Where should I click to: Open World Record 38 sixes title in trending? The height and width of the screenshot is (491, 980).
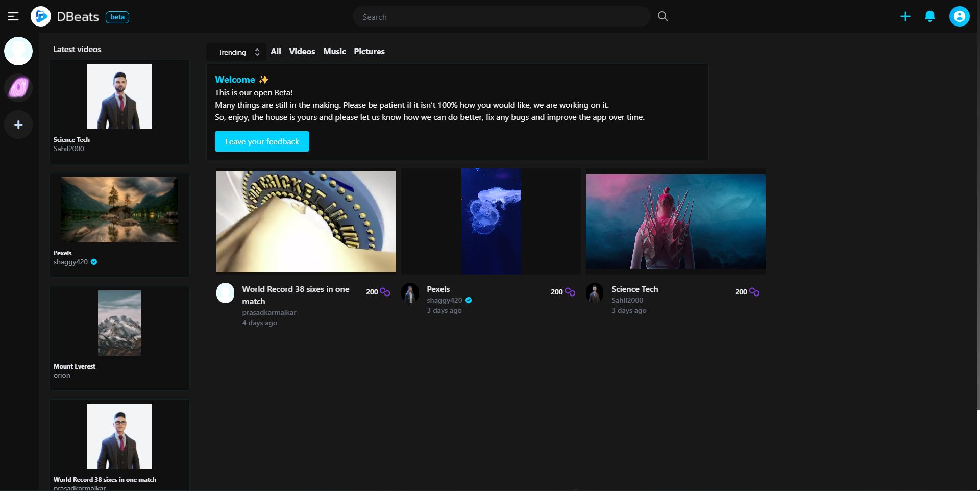pyautogui.click(x=296, y=295)
